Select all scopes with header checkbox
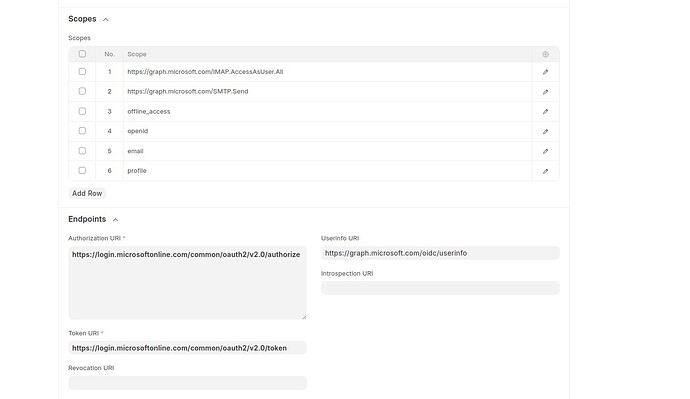690x399 pixels. point(82,54)
